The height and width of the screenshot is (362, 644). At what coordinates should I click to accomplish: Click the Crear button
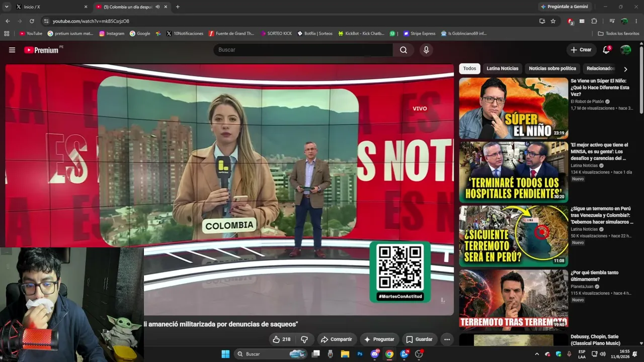pyautogui.click(x=581, y=50)
